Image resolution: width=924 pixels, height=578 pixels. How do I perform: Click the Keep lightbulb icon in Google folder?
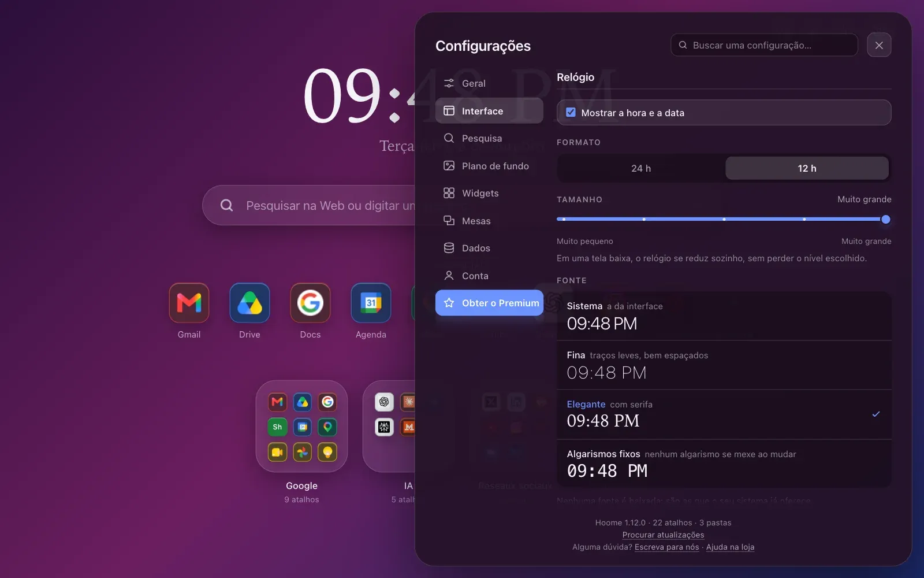click(327, 452)
